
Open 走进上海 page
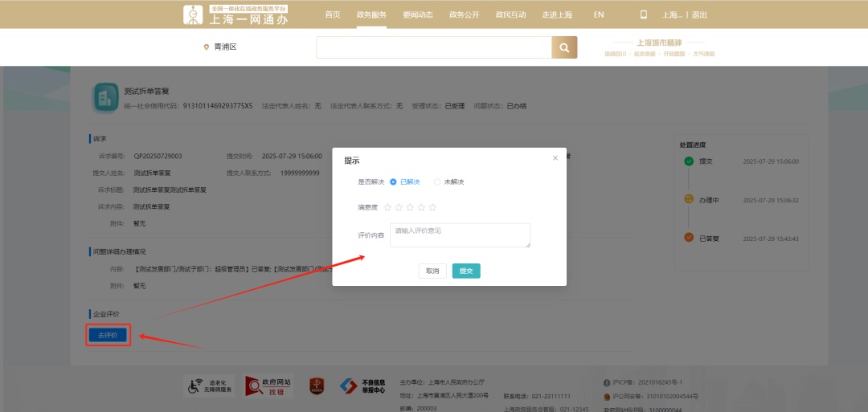(x=558, y=15)
